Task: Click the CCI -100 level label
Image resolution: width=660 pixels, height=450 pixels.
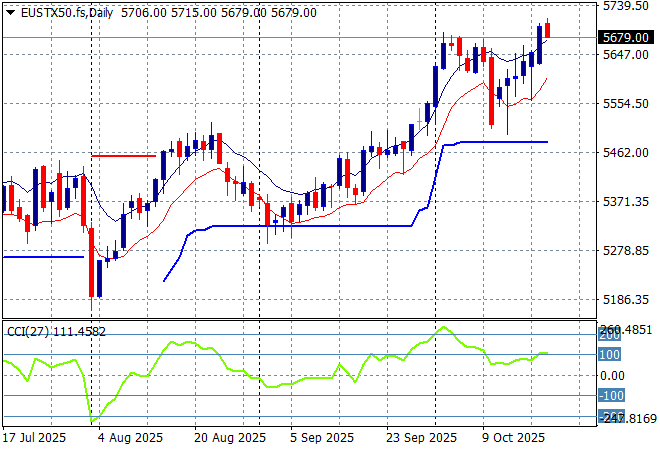Action: click(x=611, y=396)
